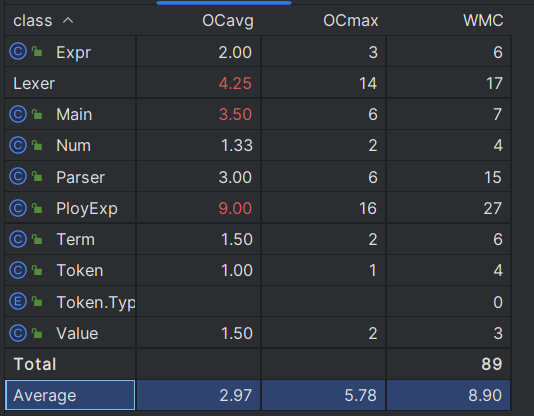This screenshot has width=534, height=416.
Task: Click the blue active tab indicator bar
Action: tap(224, 3)
